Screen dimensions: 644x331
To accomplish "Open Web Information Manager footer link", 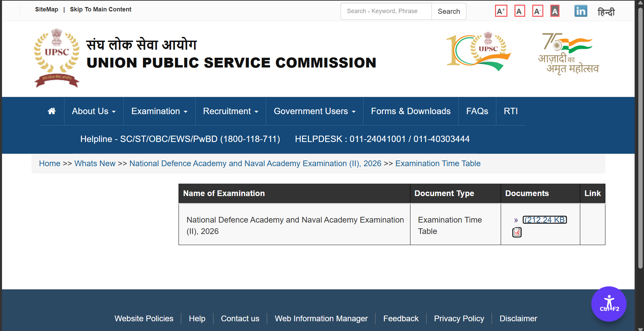I will tap(321, 319).
